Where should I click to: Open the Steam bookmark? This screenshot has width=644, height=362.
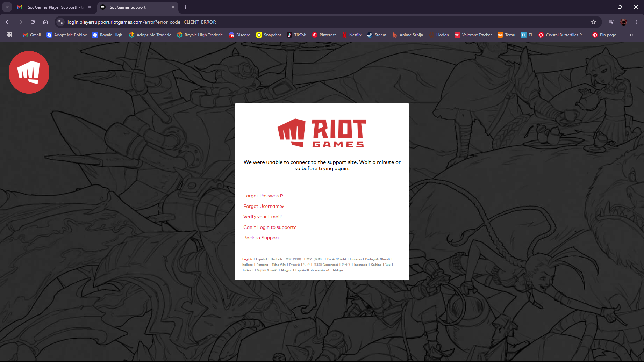click(x=377, y=35)
